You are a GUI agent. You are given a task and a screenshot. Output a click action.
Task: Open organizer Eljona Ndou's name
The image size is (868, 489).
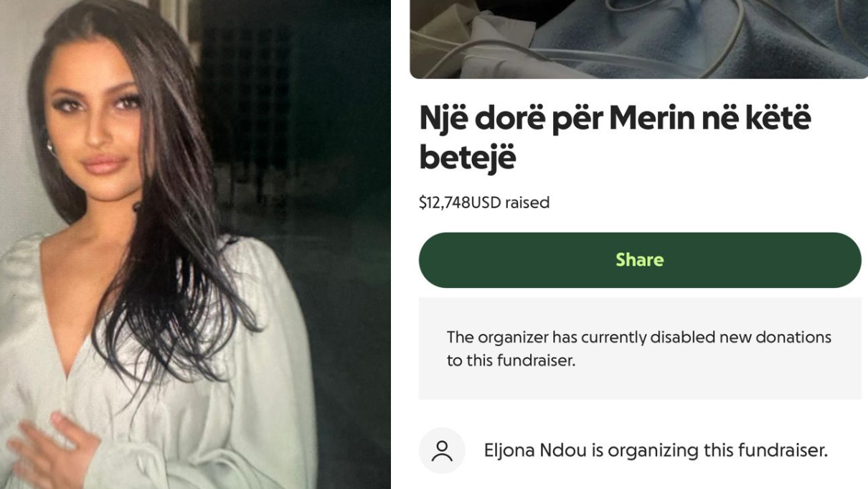click(534, 451)
